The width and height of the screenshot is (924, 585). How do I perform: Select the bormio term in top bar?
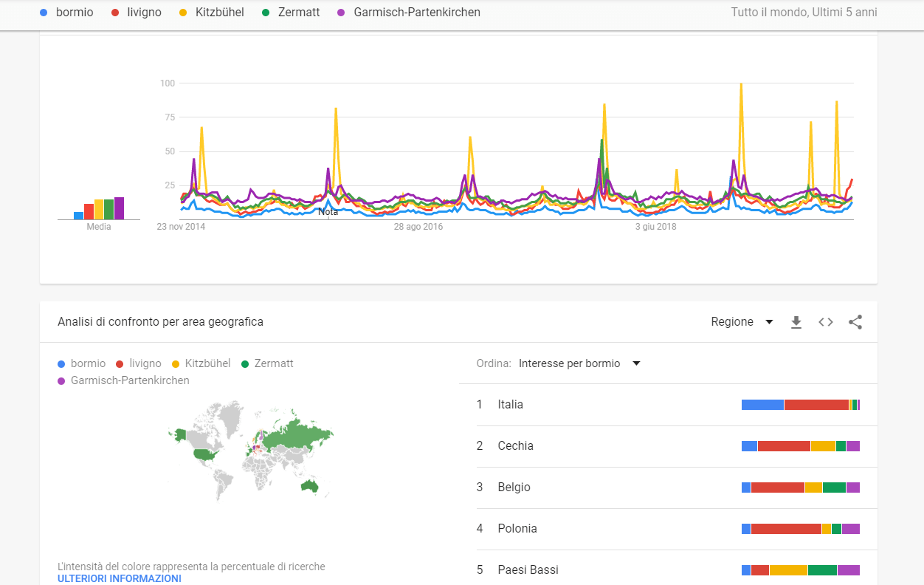[75, 13]
